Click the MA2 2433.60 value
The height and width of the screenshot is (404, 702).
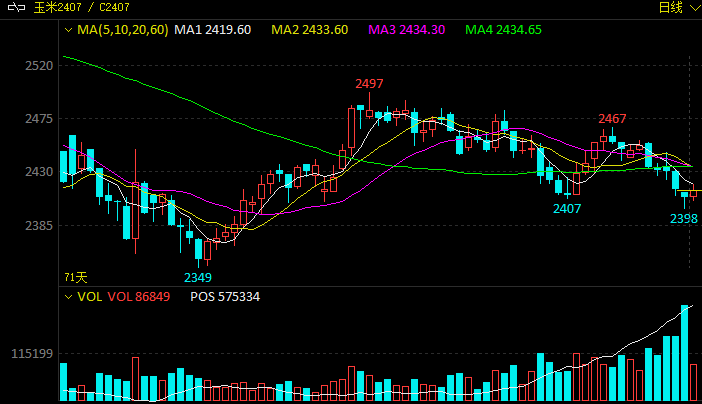tap(310, 30)
